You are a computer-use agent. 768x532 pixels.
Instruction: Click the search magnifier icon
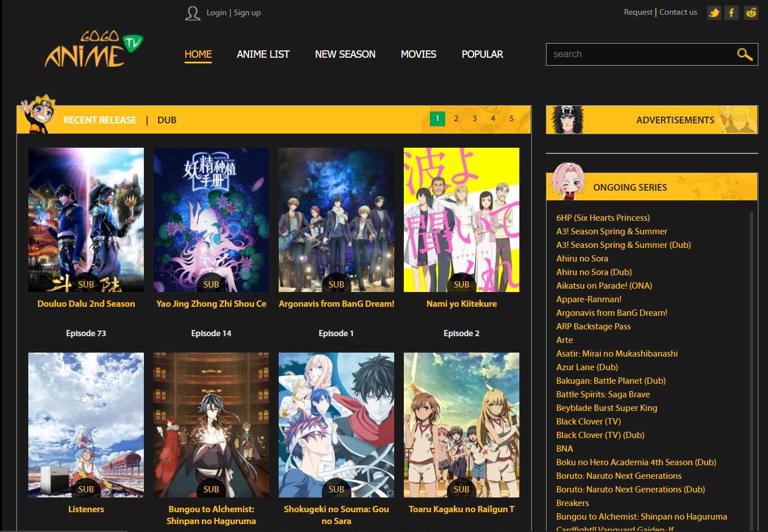745,54
